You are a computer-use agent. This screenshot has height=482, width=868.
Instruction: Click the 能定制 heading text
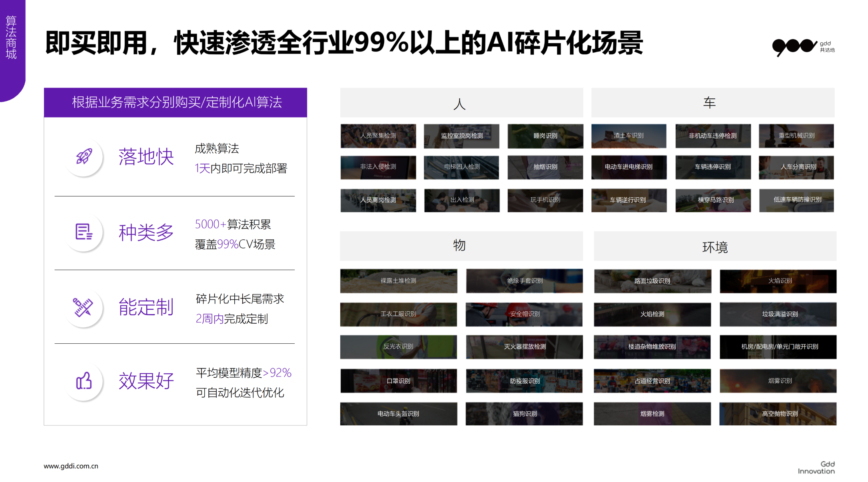(x=146, y=307)
